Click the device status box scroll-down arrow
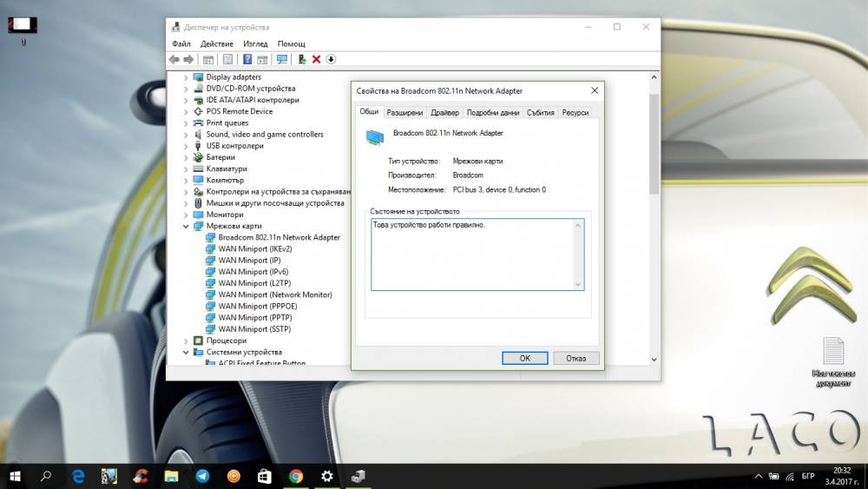The height and width of the screenshot is (489, 868). pyautogui.click(x=578, y=284)
